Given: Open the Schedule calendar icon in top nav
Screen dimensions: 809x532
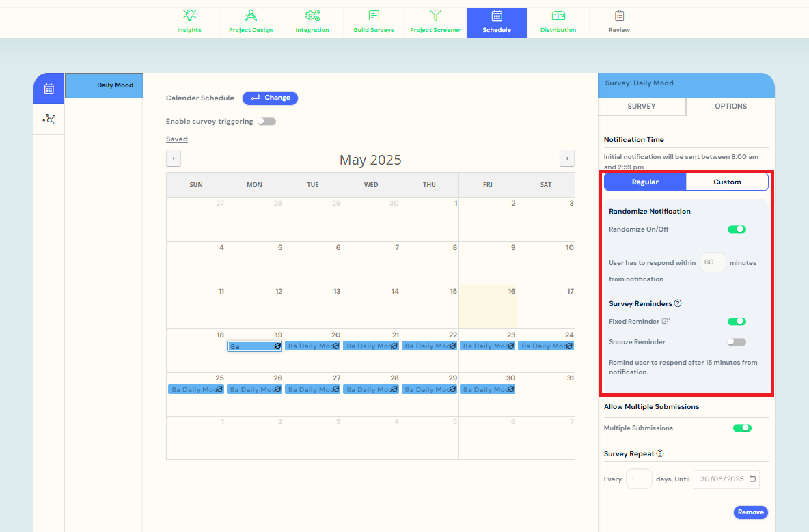Looking at the screenshot, I should tap(497, 16).
